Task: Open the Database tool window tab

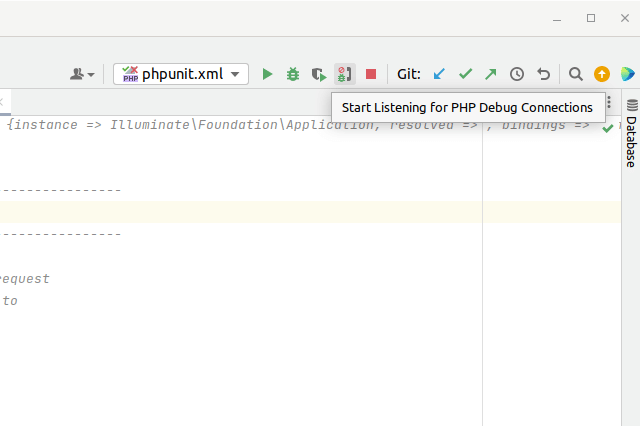Action: 631,133
